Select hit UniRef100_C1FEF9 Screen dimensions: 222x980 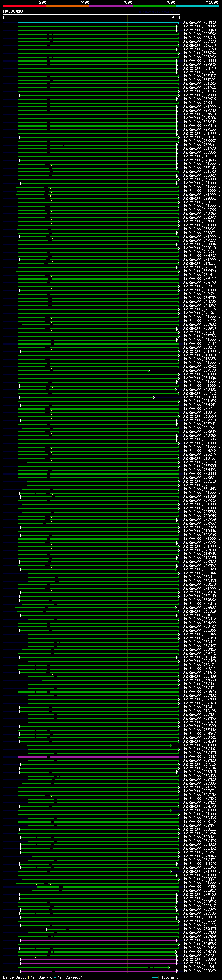click(x=199, y=156)
